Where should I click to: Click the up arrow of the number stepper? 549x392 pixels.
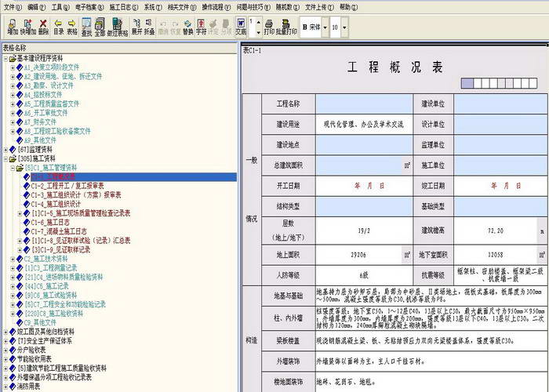click(x=258, y=22)
